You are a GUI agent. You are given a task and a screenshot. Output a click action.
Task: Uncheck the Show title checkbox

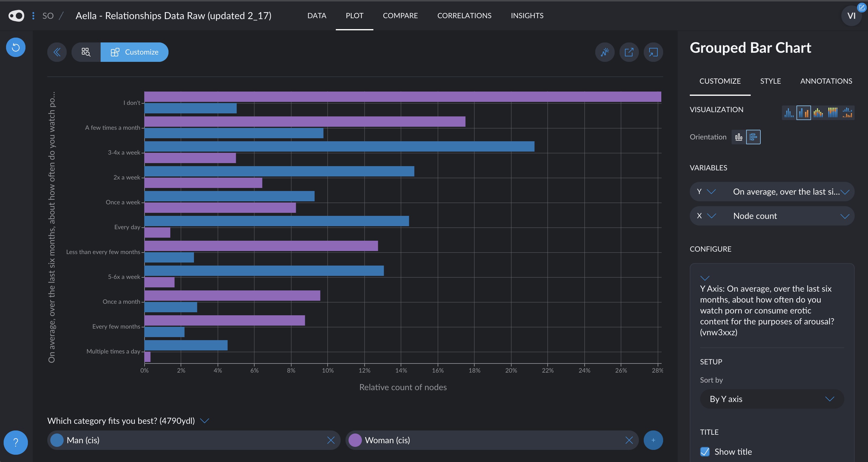coord(705,452)
